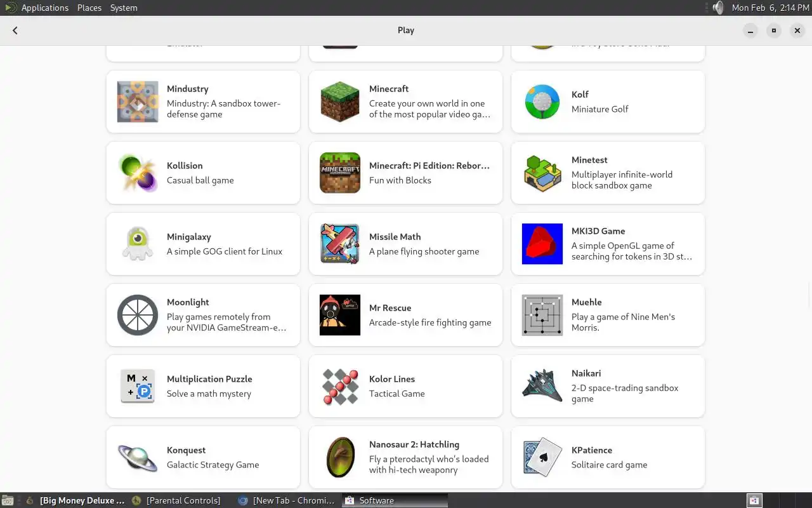Open the Minetest app card
Image resolution: width=812 pixels, height=508 pixels.
(608, 173)
